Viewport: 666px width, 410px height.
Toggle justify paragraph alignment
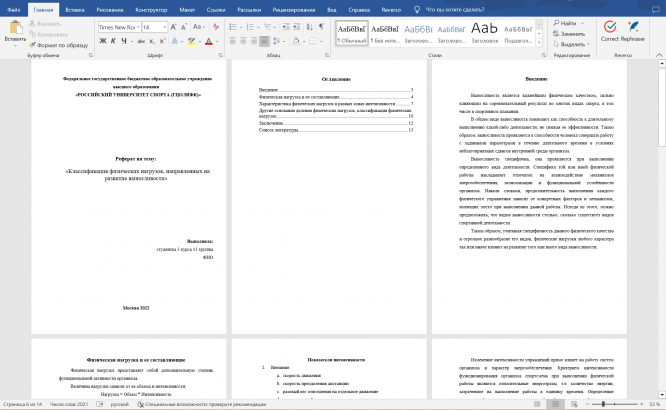[x=264, y=41]
